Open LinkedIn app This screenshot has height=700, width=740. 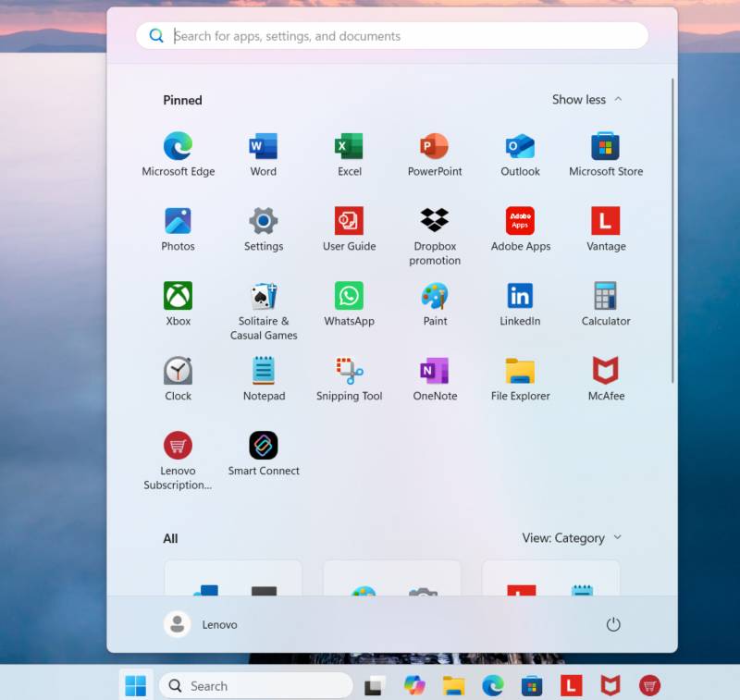[520, 304]
